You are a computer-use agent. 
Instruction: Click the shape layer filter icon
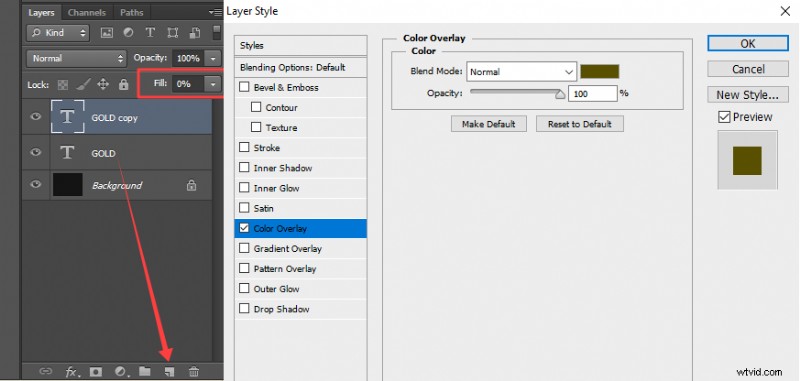tap(173, 33)
